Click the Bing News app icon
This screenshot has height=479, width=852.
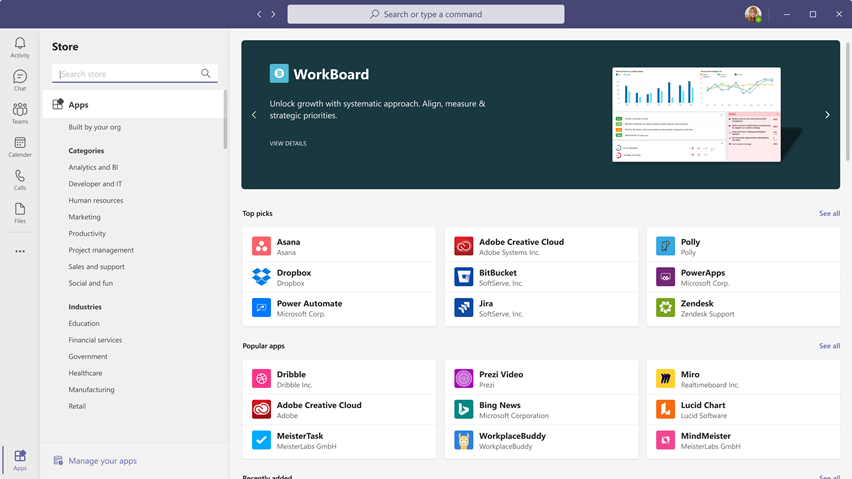(x=463, y=409)
